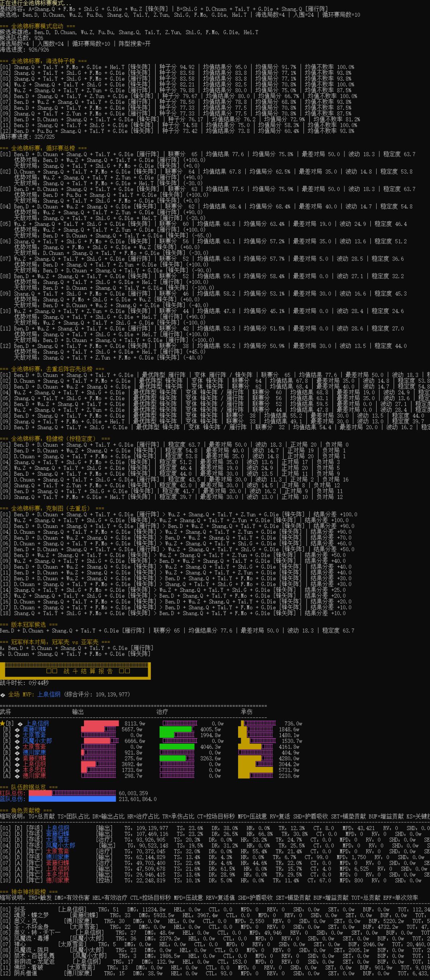Click the 战斗结算报告 banner
Viewport: 430px width, 980px height.
[x=75, y=671]
